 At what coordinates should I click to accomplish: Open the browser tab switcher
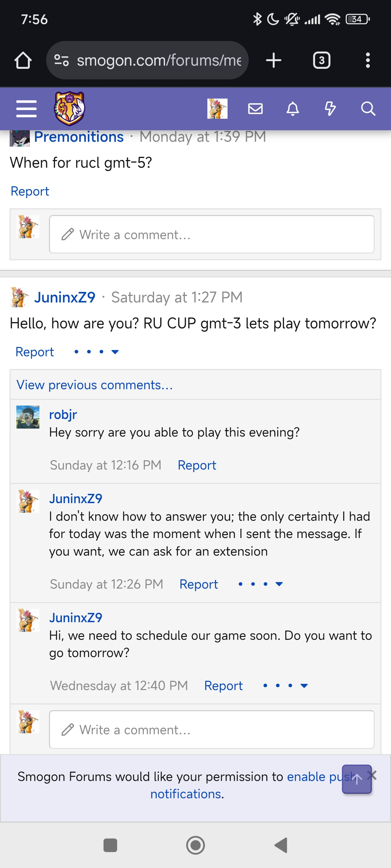coord(321,61)
